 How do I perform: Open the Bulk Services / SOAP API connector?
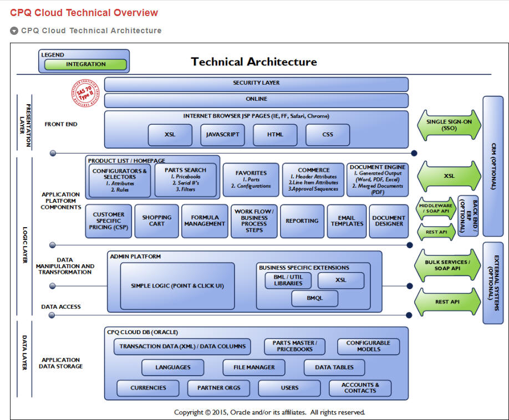pyautogui.click(x=448, y=265)
